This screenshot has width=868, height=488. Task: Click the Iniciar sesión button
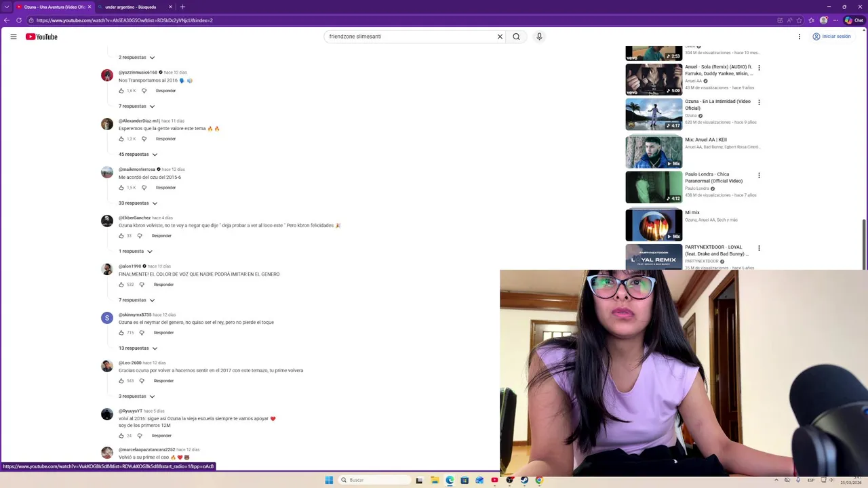(831, 37)
